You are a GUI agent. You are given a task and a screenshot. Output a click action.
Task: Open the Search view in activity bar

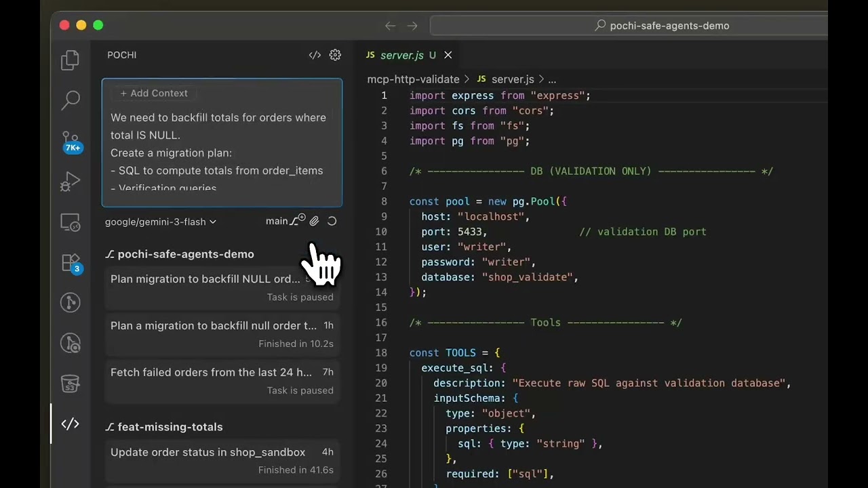tap(71, 100)
